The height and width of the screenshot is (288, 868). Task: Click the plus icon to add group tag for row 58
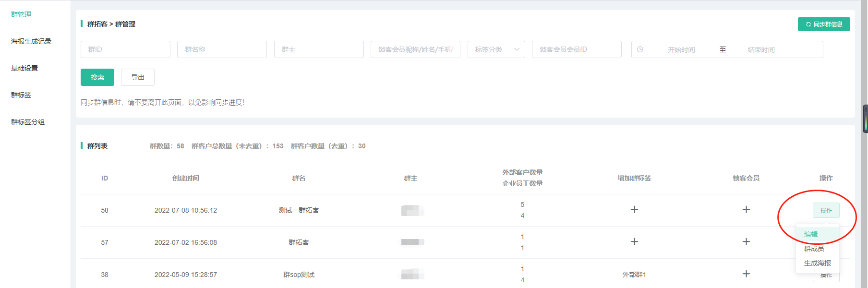(634, 210)
